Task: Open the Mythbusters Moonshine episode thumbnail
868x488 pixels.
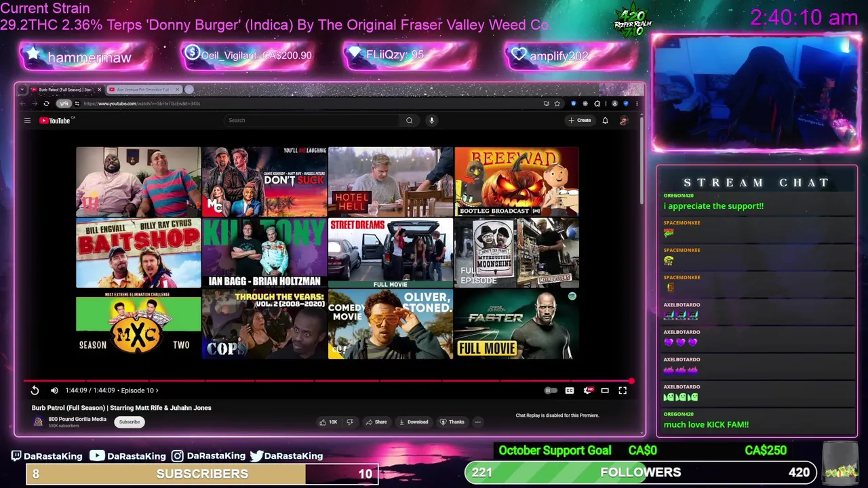Action: [517, 253]
